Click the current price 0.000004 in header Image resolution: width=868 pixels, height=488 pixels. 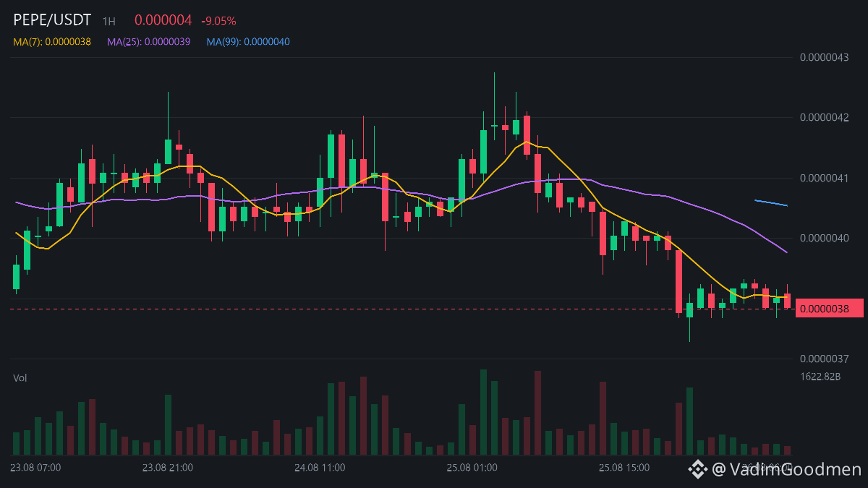[164, 21]
